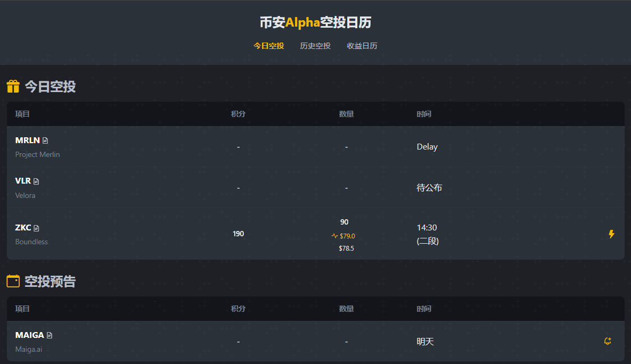This screenshot has width=631, height=364.
Task: Open the document icon beside MAIGA
Action: click(50, 335)
